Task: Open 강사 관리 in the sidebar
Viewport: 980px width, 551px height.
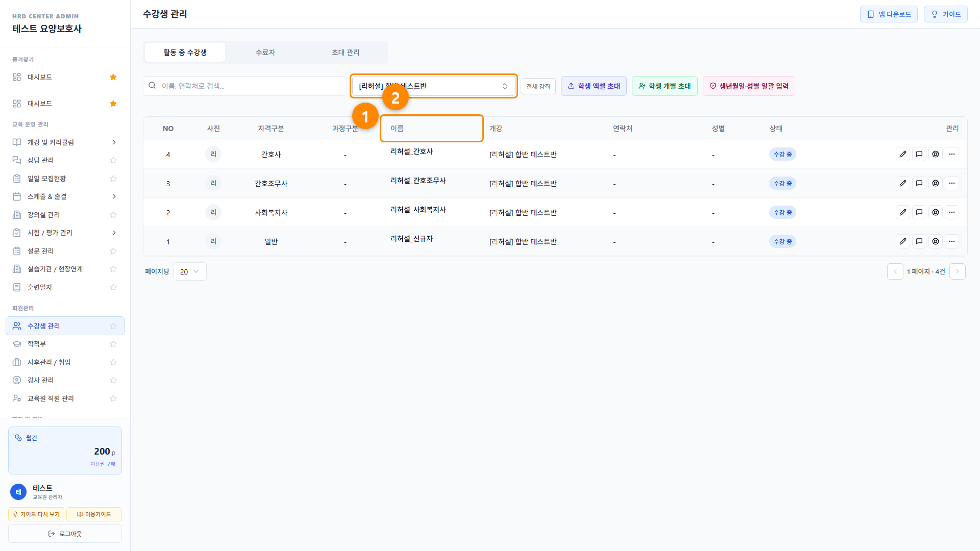Action: click(65, 380)
